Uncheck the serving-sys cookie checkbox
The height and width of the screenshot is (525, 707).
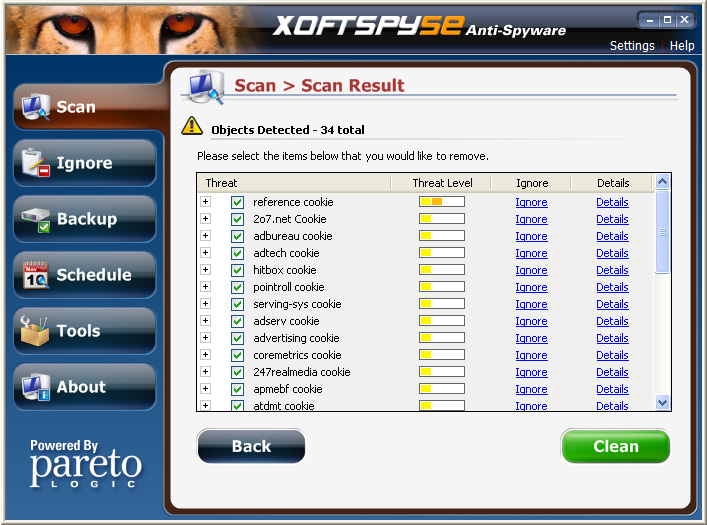click(238, 304)
